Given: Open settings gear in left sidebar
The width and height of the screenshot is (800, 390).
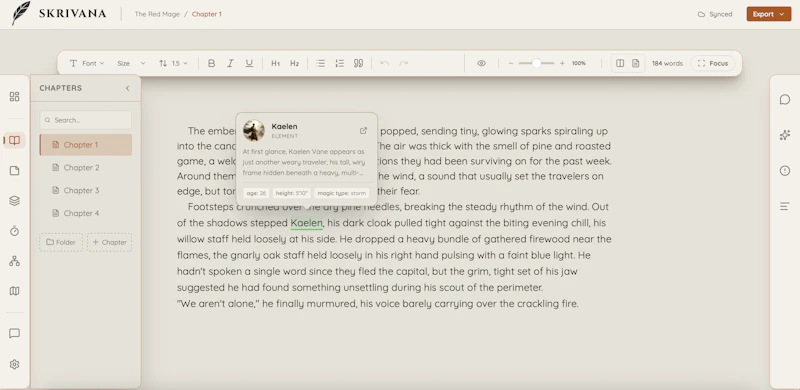Looking at the screenshot, I should [14, 364].
